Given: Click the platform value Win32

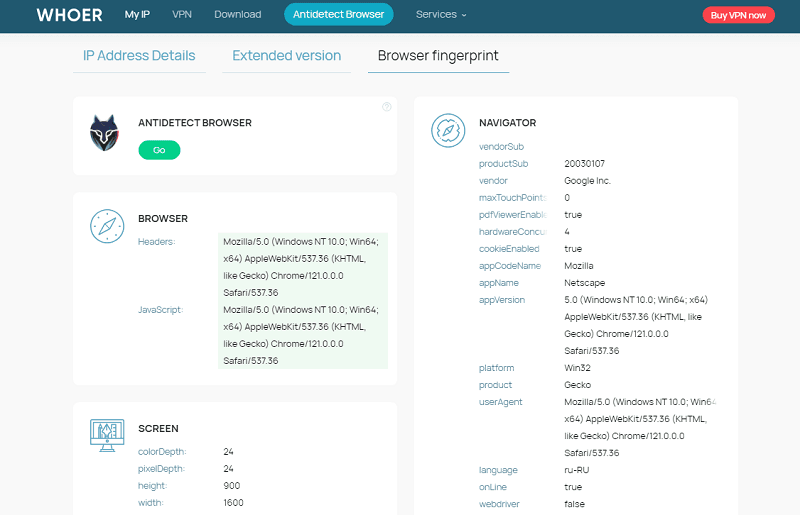Looking at the screenshot, I should coord(578,368).
